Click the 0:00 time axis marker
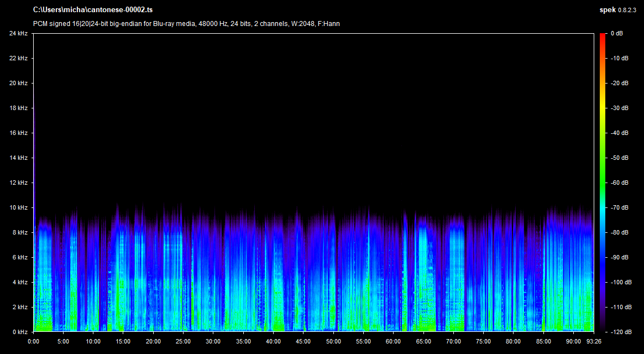 pos(34,341)
